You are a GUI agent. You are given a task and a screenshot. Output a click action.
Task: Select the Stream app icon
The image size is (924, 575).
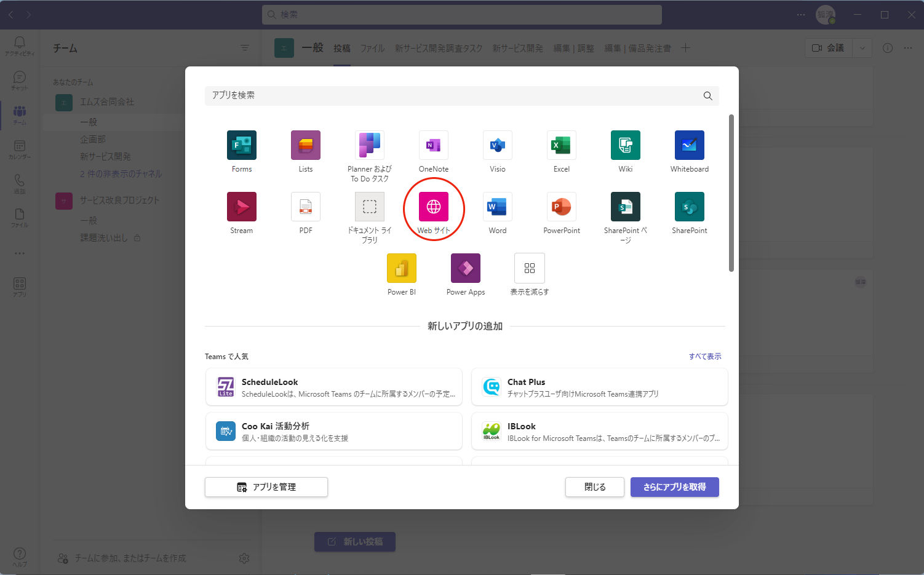(242, 207)
